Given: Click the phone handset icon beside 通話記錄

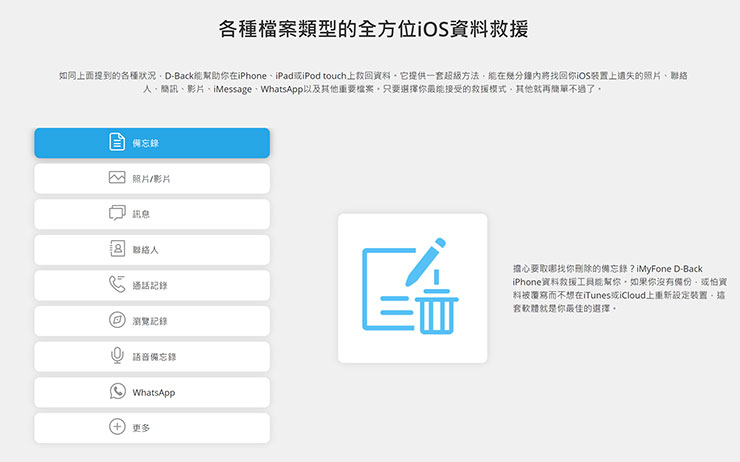Looking at the screenshot, I should point(117,284).
